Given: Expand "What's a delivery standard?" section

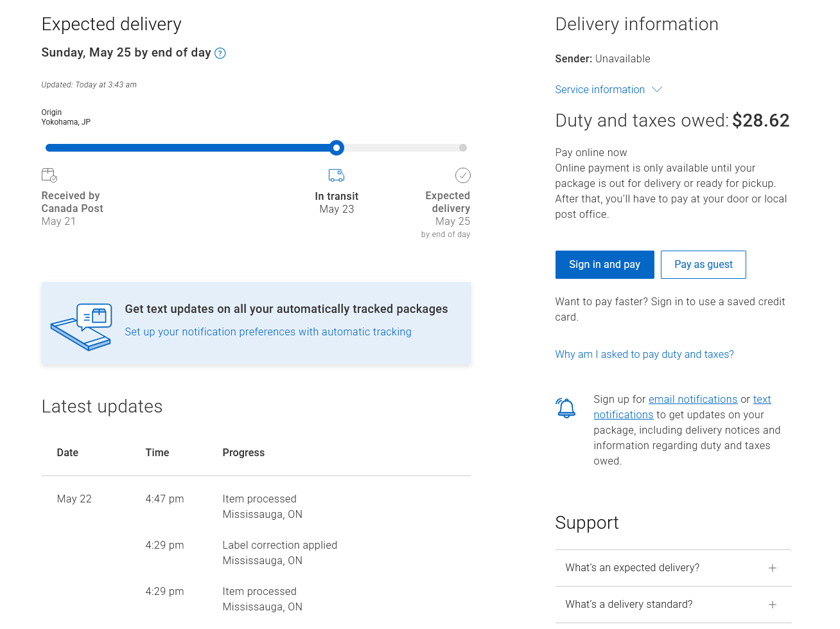Looking at the screenshot, I should tap(673, 605).
